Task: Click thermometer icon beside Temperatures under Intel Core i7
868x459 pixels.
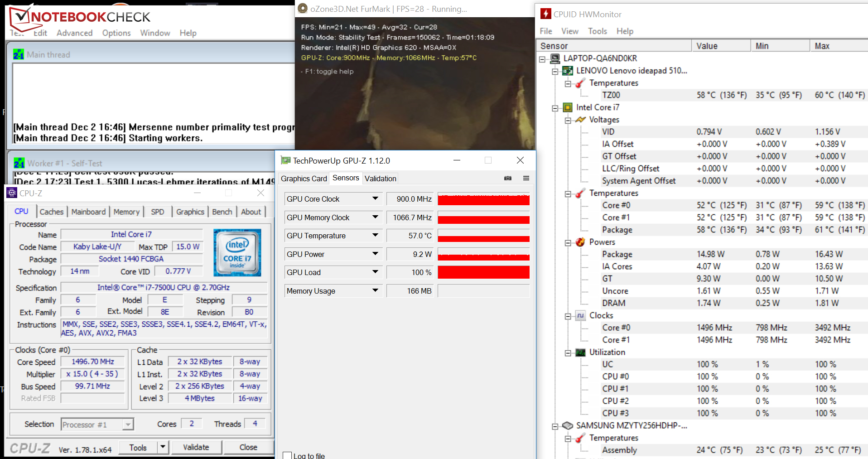Action: (580, 193)
